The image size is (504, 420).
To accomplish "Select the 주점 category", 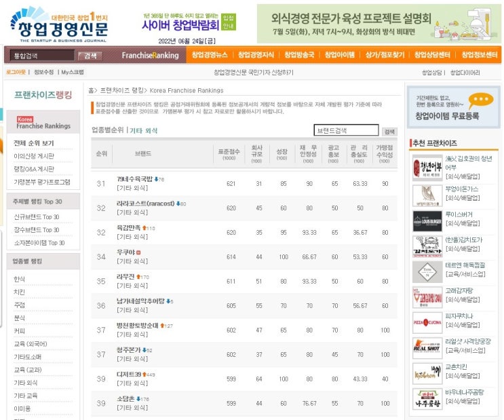I will point(19,305).
